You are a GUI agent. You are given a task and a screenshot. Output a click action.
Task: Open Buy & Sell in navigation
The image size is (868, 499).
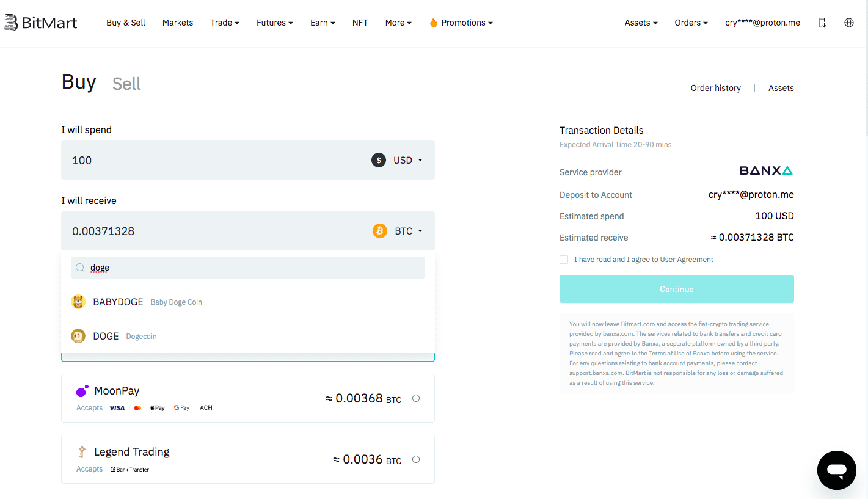[x=126, y=23]
